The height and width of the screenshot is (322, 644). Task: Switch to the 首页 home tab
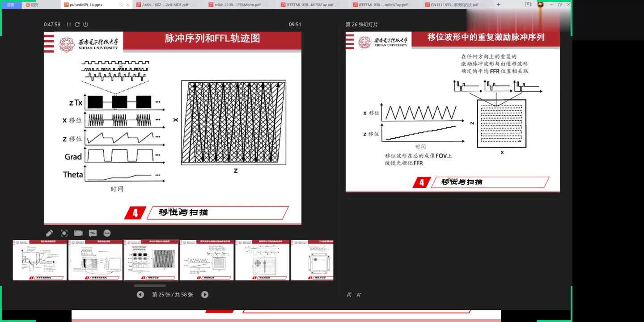tap(11, 4)
